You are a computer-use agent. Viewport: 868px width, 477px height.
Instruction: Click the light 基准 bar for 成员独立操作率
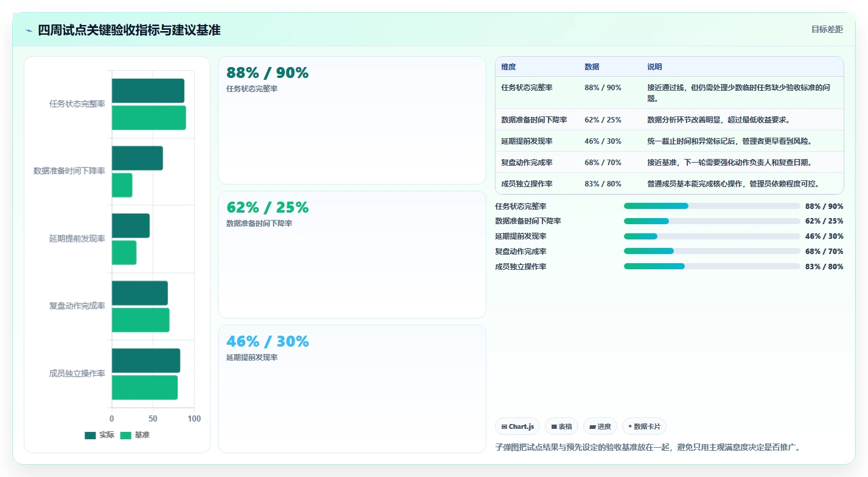tap(145, 387)
